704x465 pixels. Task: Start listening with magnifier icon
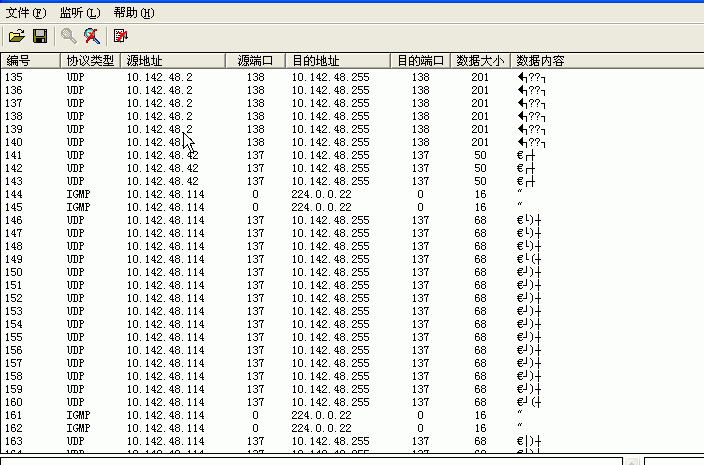coord(69,36)
